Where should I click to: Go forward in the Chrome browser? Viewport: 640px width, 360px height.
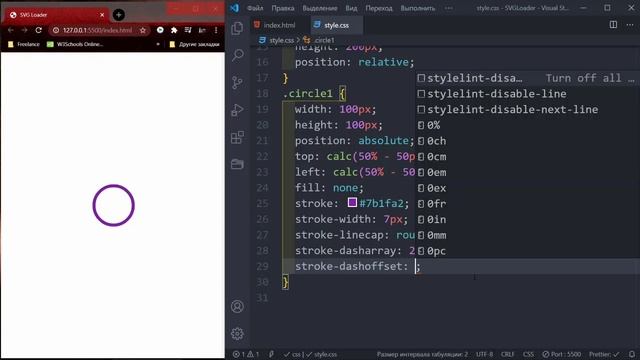(24, 30)
